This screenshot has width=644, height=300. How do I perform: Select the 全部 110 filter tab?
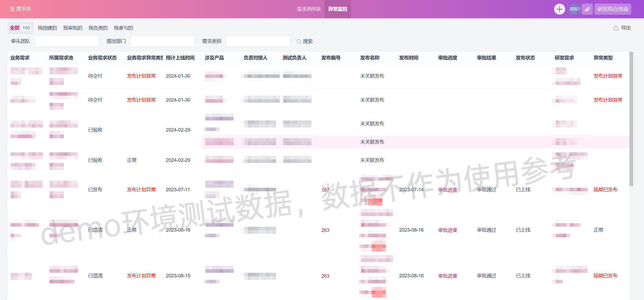point(20,28)
